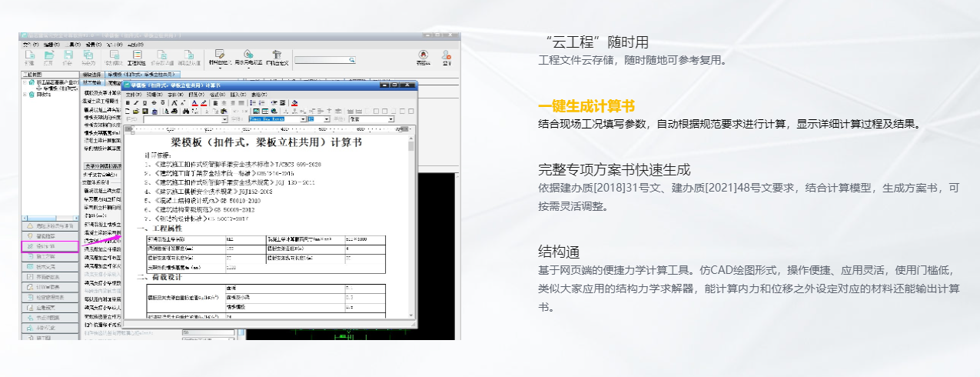The height and width of the screenshot is (377, 980).
Task: Open 编辑 menu in calculation book window
Action: (x=154, y=95)
